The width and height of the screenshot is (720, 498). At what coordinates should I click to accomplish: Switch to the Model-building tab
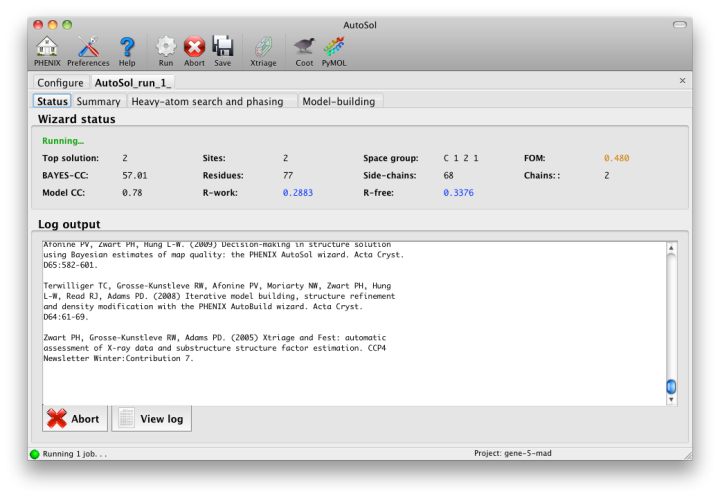tap(339, 101)
